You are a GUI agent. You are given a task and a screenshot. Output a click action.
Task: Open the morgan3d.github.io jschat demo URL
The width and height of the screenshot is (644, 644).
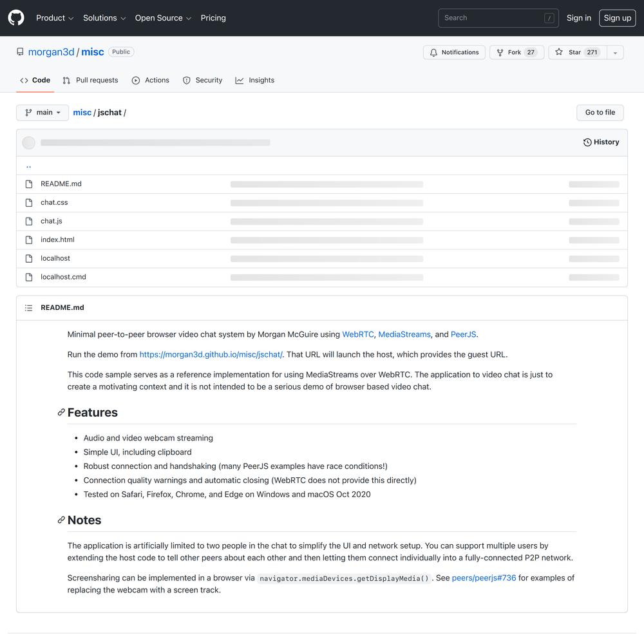coord(211,354)
